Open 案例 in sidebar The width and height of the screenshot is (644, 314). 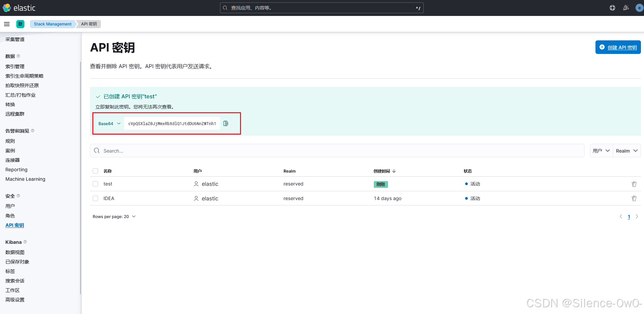pos(10,151)
